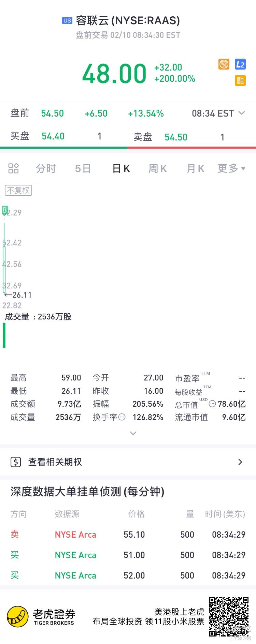Screen dimensions: 256x644
Task: Open the 更多 chart period dropdown
Action: (x=231, y=168)
